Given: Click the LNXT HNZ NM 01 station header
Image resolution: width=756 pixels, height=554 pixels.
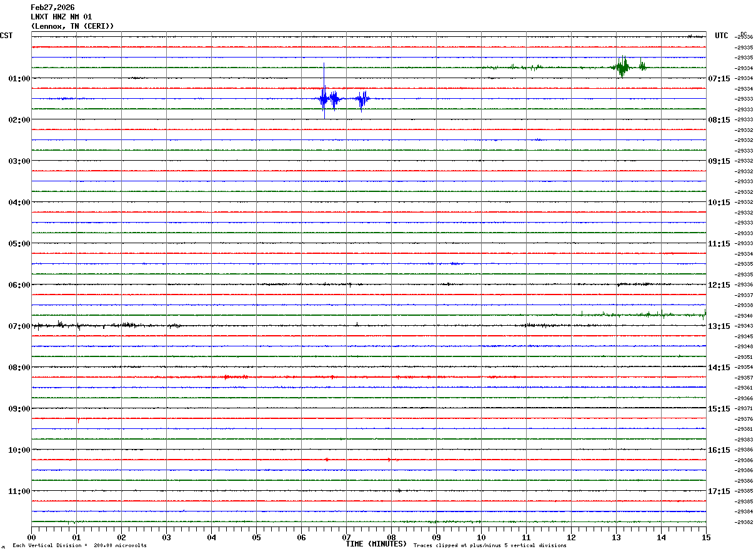Looking at the screenshot, I should 61,17.
